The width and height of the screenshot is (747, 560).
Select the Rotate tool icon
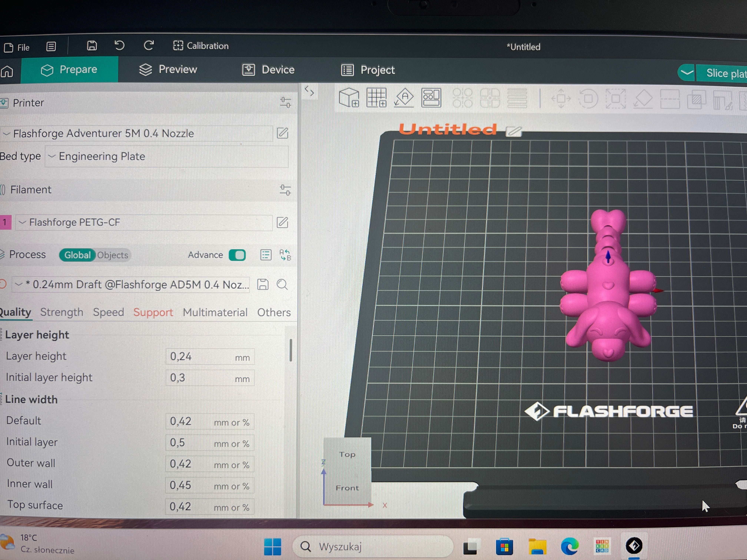588,99
